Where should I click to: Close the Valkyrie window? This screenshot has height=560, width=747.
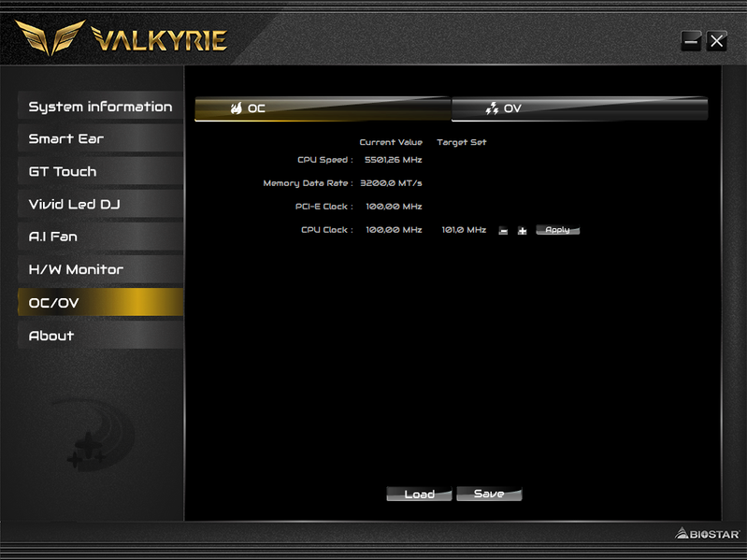click(716, 41)
